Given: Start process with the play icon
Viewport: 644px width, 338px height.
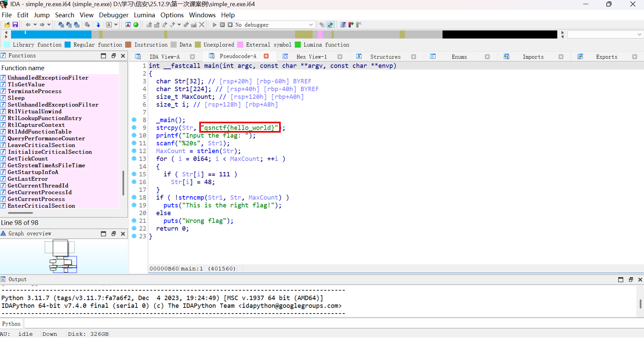Looking at the screenshot, I should click(x=215, y=25).
